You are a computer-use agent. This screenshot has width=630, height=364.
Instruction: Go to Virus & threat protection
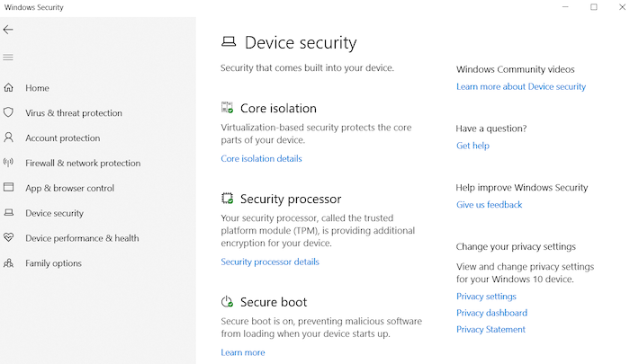[74, 113]
